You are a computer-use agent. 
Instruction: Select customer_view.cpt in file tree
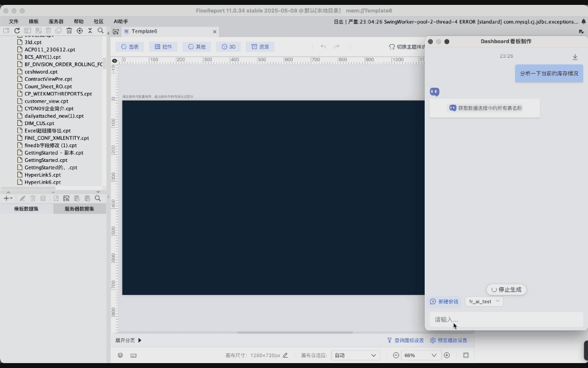point(46,101)
